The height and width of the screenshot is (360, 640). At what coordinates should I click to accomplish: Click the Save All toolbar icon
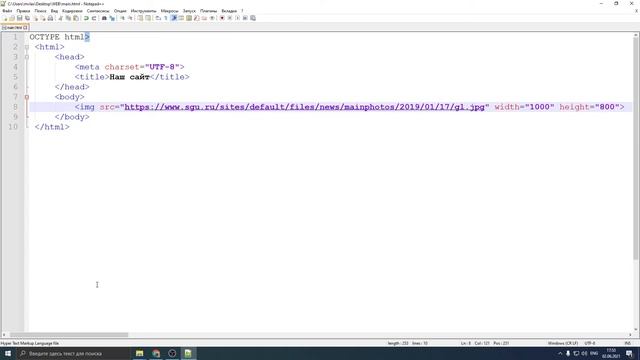27,18
